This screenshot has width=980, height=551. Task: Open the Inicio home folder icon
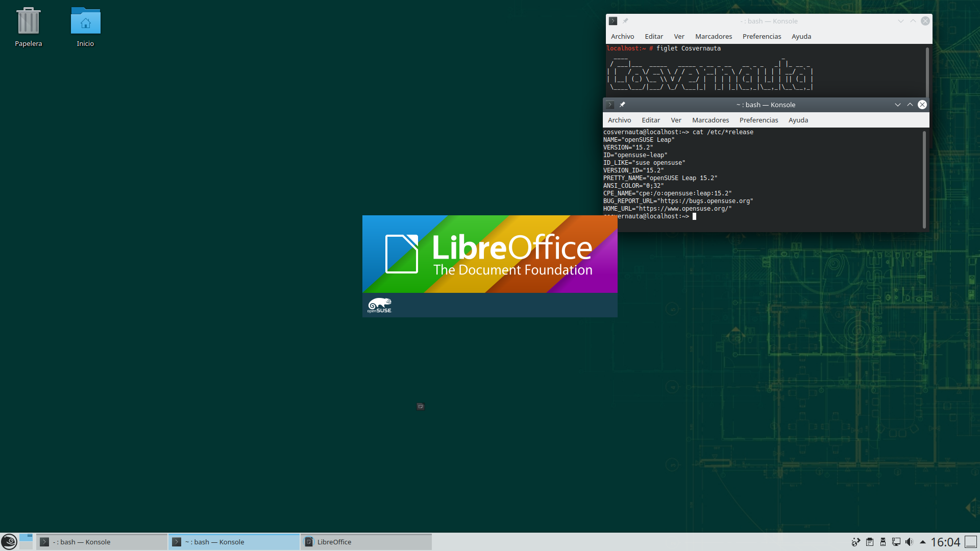click(x=85, y=28)
